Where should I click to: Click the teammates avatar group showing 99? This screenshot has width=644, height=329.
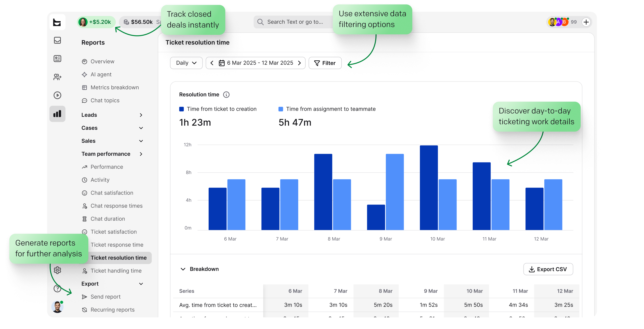pyautogui.click(x=562, y=22)
